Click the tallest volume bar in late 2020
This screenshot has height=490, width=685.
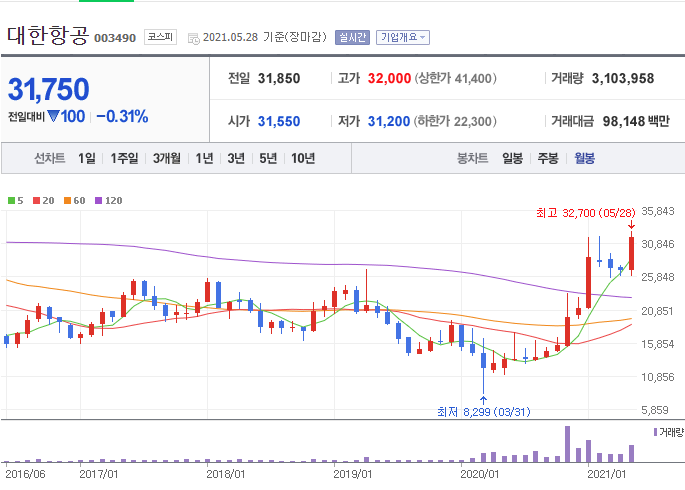[567, 444]
